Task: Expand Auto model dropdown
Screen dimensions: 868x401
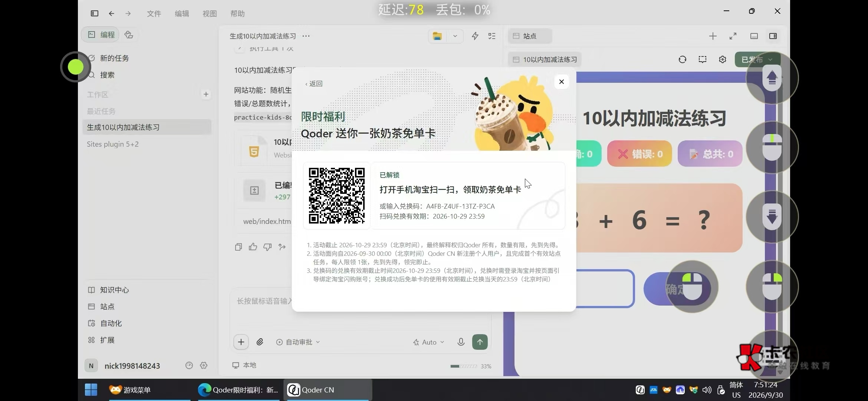Action: (x=428, y=342)
